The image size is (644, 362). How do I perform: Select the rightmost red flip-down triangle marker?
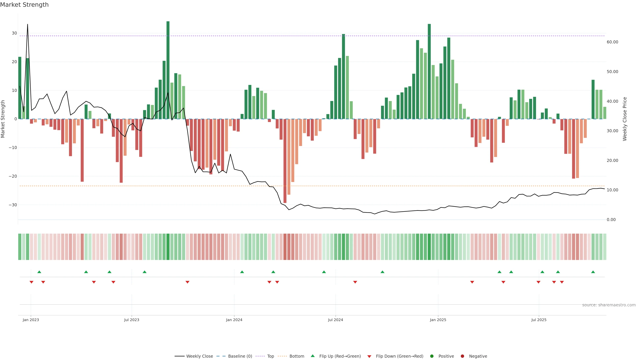tap(562, 282)
